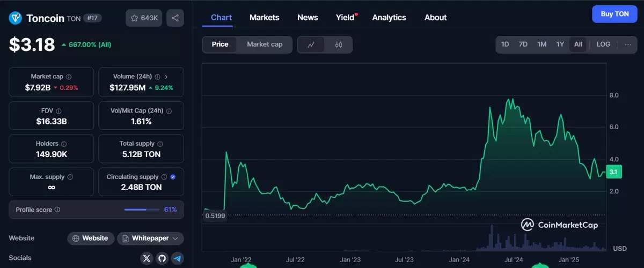The height and width of the screenshot is (268, 644).
Task: Open the Vol/Mkt Cap (24h) info icon
Action: (x=169, y=111)
